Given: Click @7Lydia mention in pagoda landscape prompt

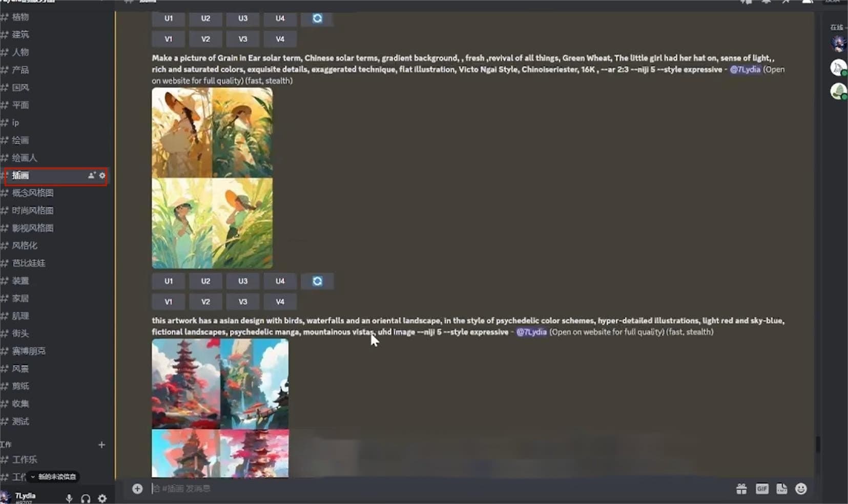Looking at the screenshot, I should tap(531, 332).
